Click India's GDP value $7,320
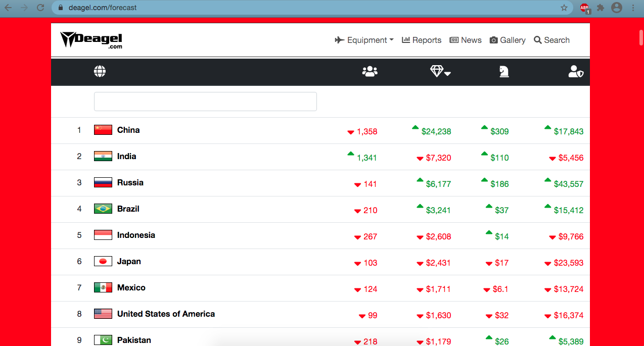Screen dimensions: 644x346 439,158
